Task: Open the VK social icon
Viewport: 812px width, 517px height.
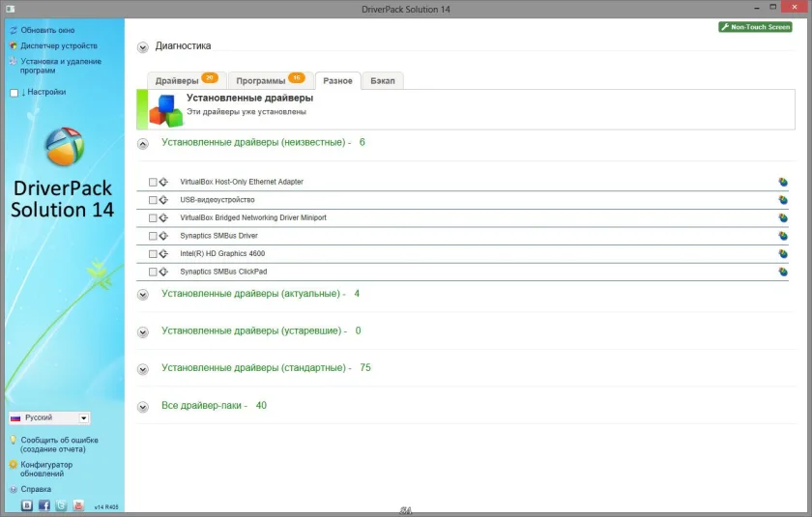Action: point(27,505)
